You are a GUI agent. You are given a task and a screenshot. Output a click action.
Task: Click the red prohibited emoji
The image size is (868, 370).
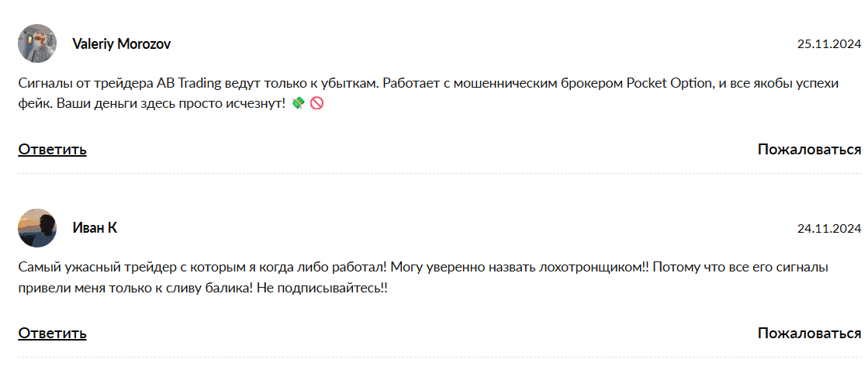[x=316, y=103]
